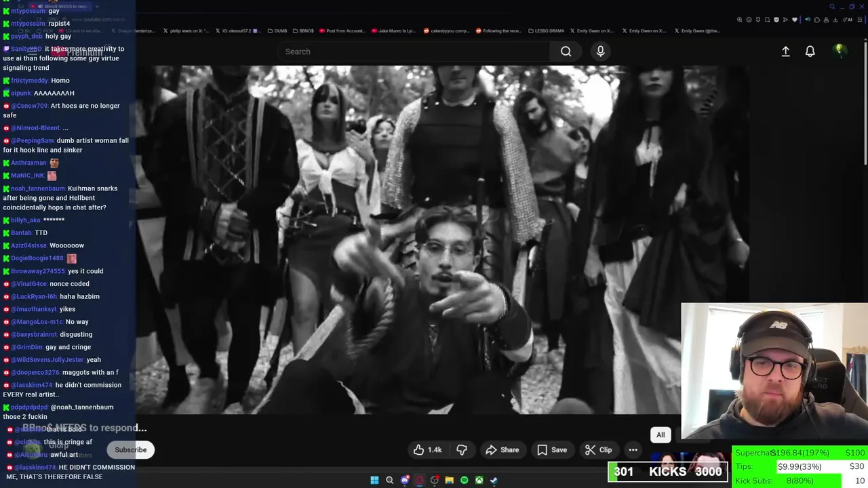Open Windows Start menu
Viewport: 868px width, 488px height.
click(x=374, y=480)
